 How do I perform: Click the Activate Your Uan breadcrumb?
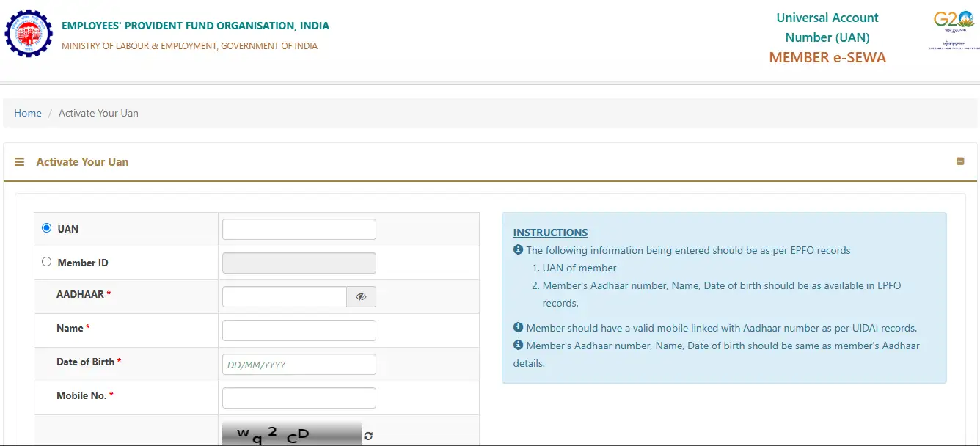pyautogui.click(x=98, y=113)
